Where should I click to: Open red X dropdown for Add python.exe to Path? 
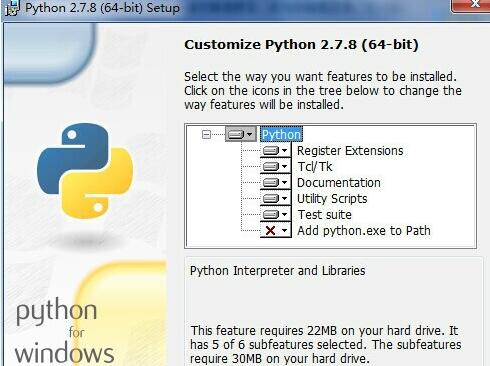pos(276,230)
